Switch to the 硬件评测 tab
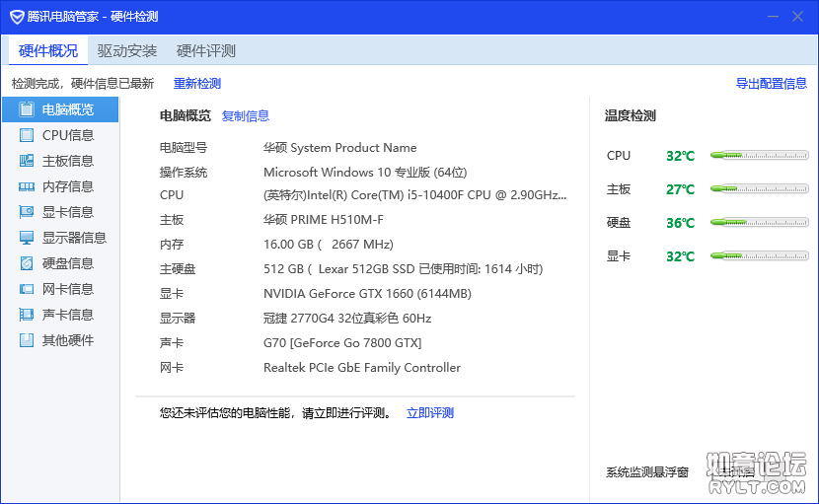The height and width of the screenshot is (504, 819). [206, 50]
